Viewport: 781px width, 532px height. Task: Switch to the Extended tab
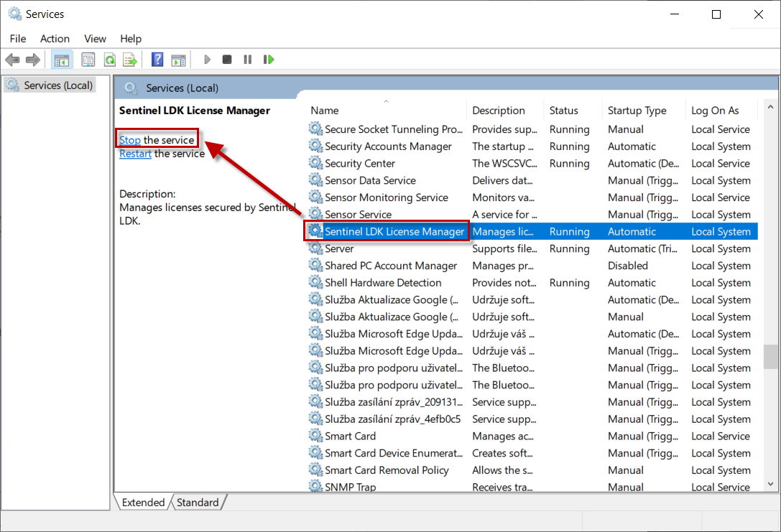pos(143,502)
